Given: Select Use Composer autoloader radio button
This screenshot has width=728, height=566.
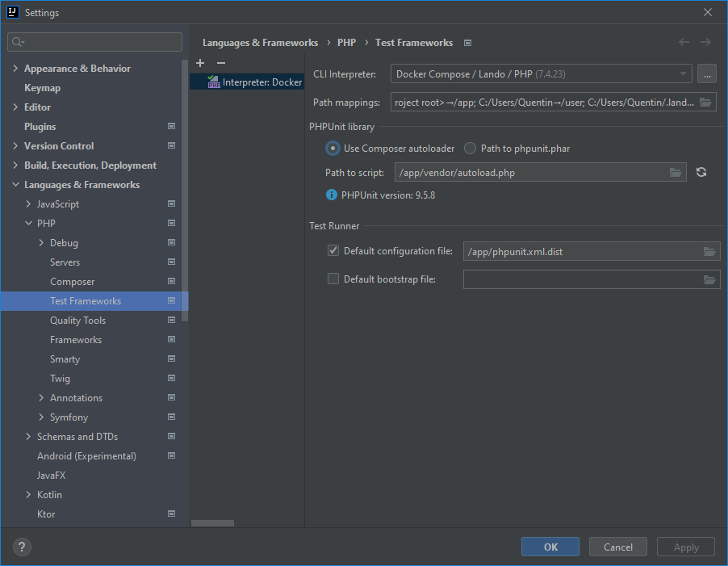Looking at the screenshot, I should [333, 149].
